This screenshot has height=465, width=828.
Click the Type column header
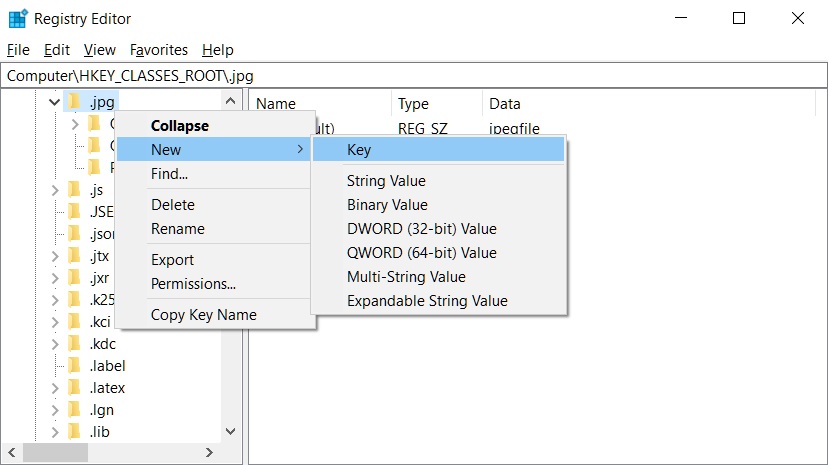[437, 103]
